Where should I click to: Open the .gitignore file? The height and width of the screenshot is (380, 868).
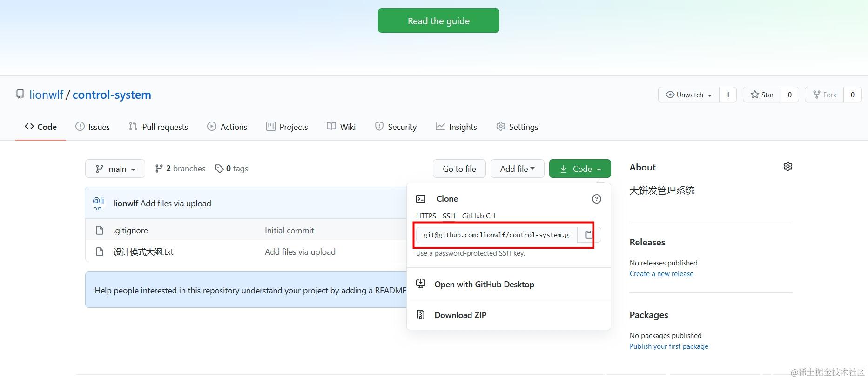[131, 230]
